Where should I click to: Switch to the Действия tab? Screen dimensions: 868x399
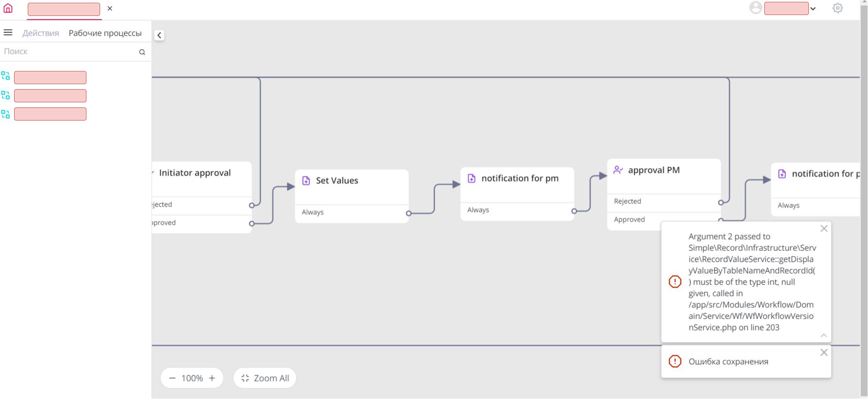tap(40, 33)
